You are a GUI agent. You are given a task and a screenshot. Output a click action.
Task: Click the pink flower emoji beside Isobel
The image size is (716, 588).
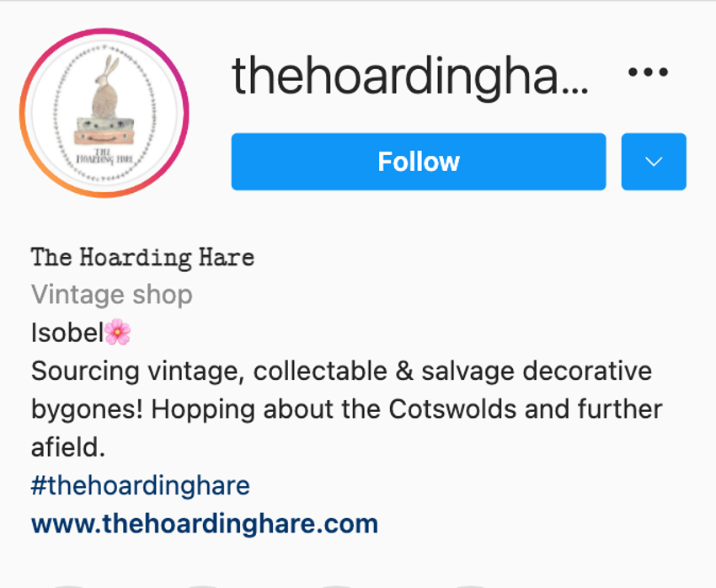coord(117,332)
